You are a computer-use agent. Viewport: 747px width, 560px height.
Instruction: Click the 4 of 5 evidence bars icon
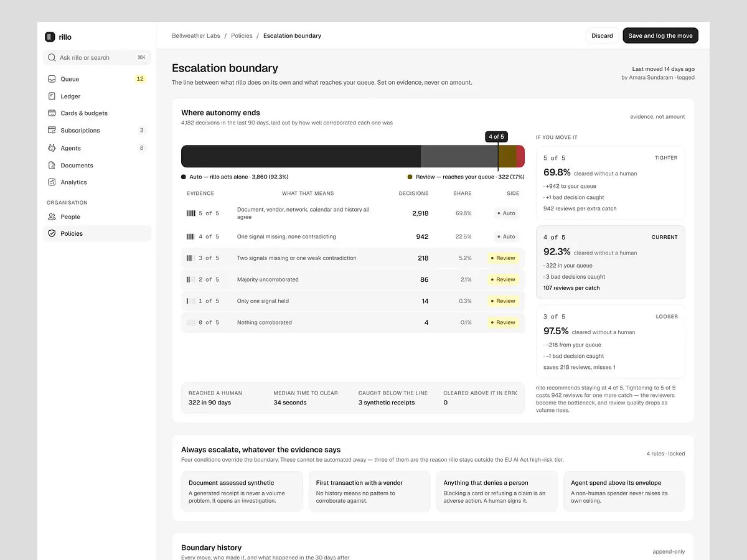[190, 236]
